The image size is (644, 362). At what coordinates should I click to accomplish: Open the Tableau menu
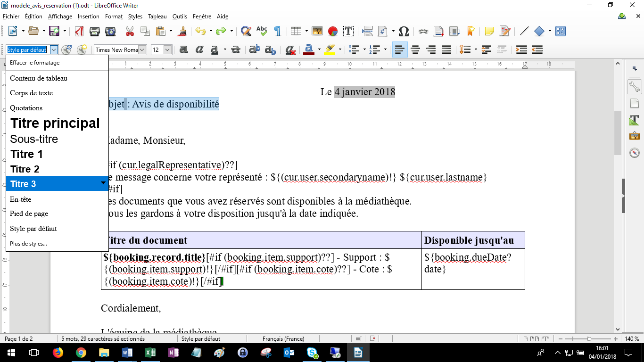pos(157,16)
